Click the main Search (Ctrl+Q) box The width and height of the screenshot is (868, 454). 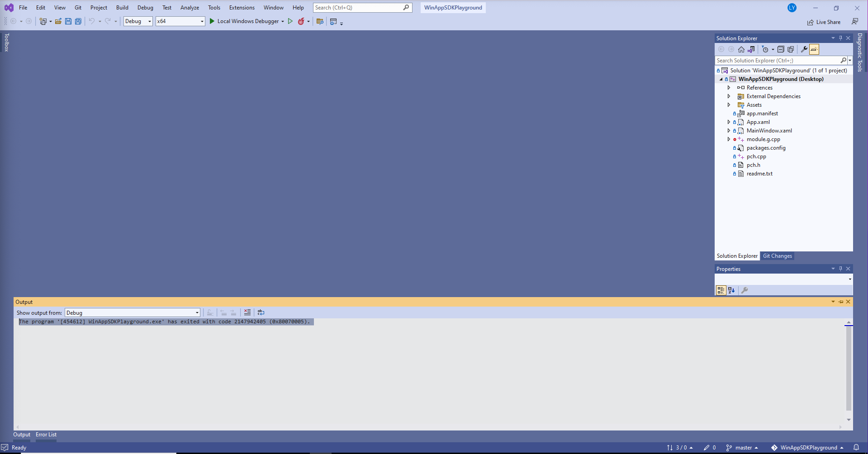click(x=362, y=8)
